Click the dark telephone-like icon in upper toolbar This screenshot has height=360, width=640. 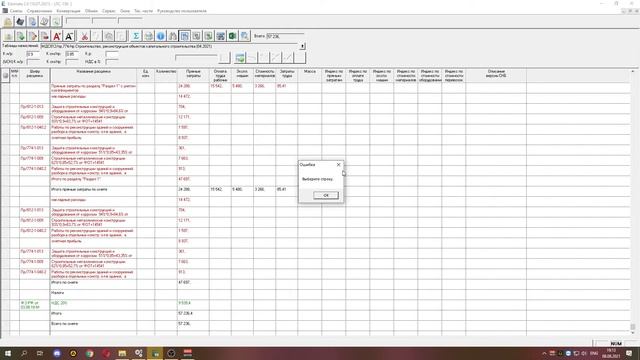click(20, 22)
